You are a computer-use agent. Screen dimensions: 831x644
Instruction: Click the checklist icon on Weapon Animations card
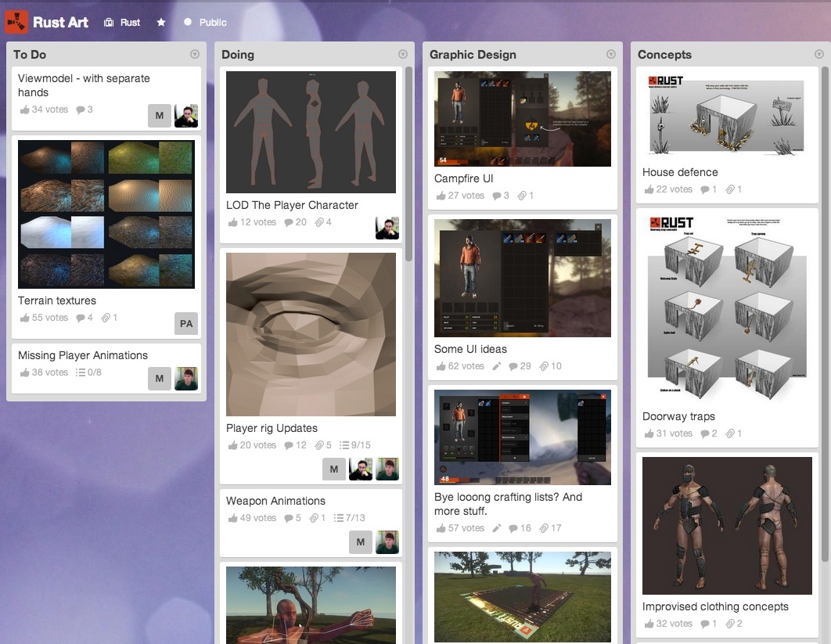pyautogui.click(x=339, y=518)
